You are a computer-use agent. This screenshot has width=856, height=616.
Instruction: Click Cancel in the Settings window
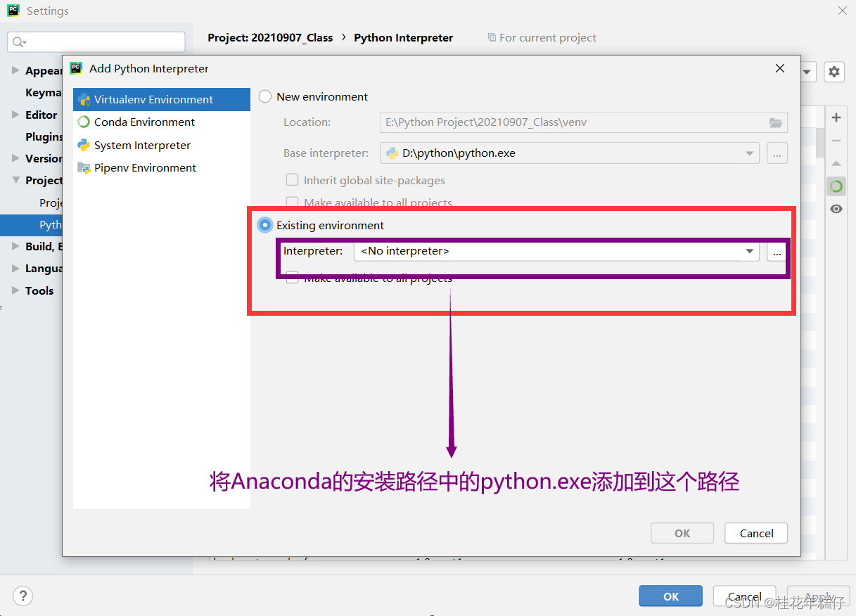click(744, 596)
